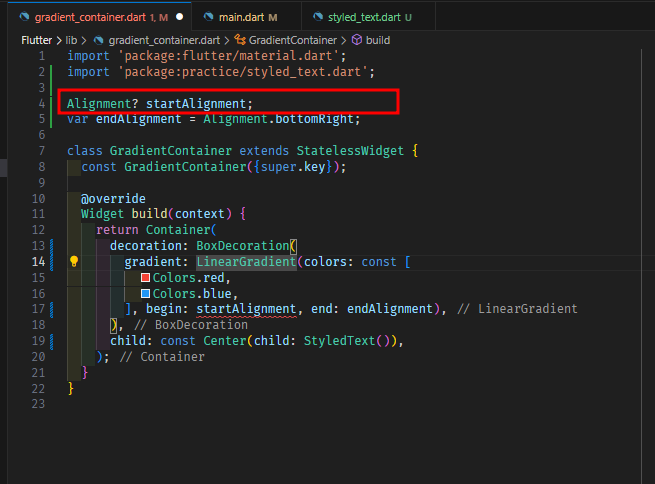Click the class symbol icon in breadcrumb
The height and width of the screenshot is (484, 655).
(240, 40)
